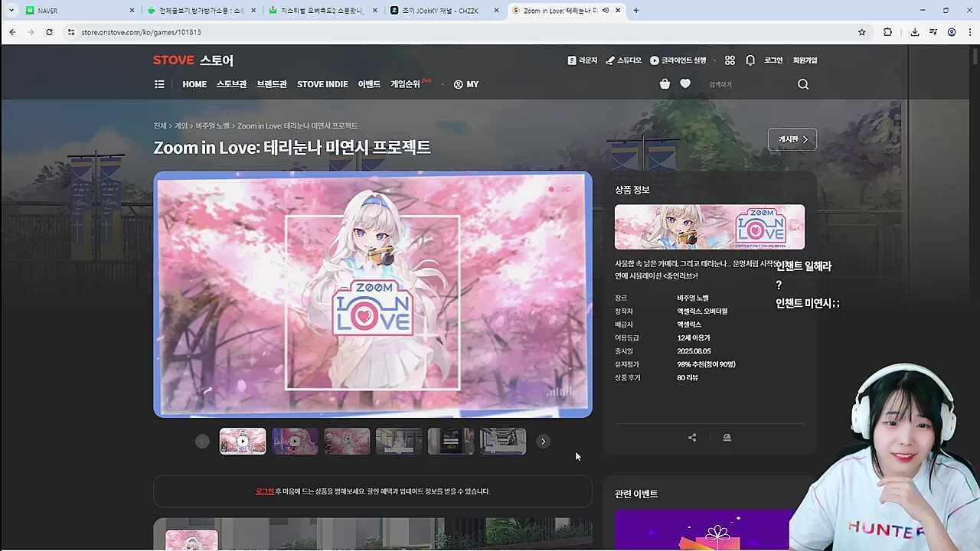Mute the audio on the Zoom in Love tab
The image size is (980, 551).
(x=606, y=11)
